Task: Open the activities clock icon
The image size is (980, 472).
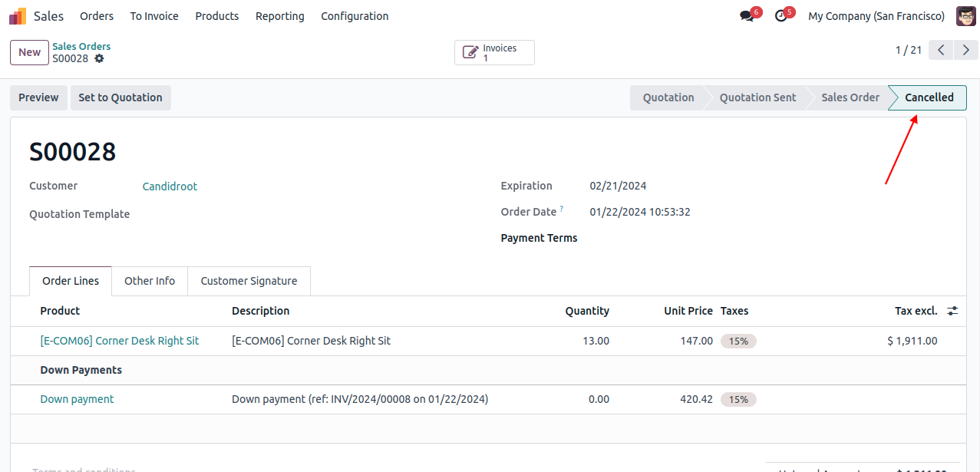Action: pyautogui.click(x=781, y=16)
